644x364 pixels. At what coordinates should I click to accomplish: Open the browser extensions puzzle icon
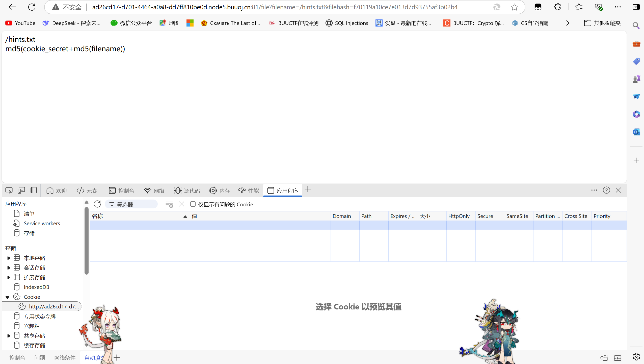coord(557,7)
